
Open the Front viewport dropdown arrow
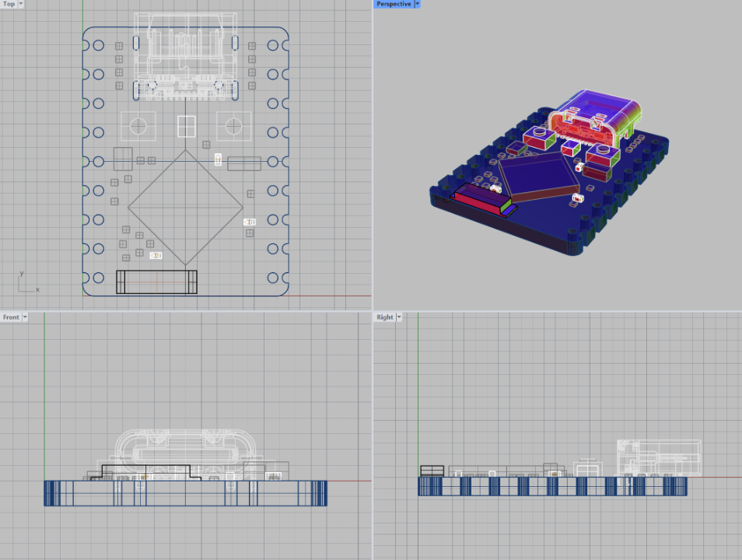point(25,317)
